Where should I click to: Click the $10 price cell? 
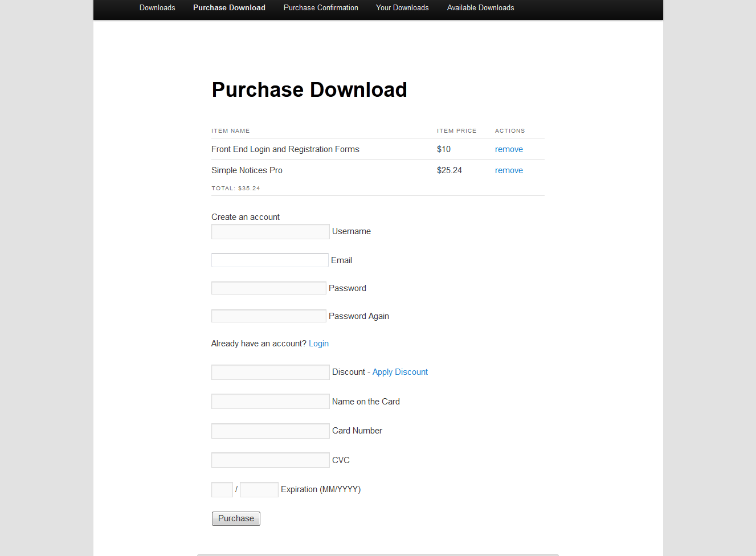coord(444,149)
